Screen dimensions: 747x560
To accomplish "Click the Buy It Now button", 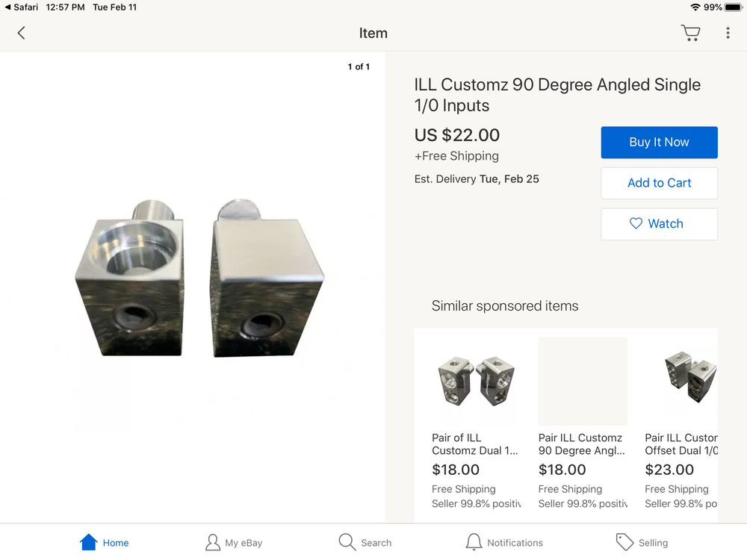I will click(x=659, y=143).
